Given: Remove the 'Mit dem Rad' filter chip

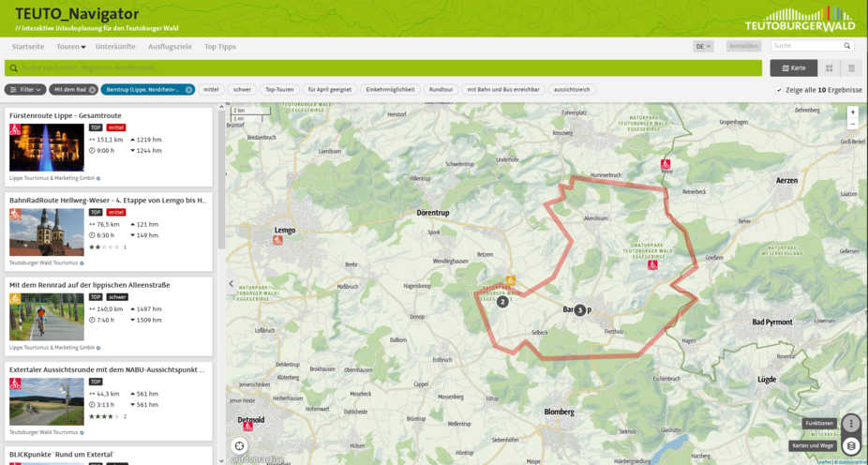Looking at the screenshot, I should coord(93,90).
